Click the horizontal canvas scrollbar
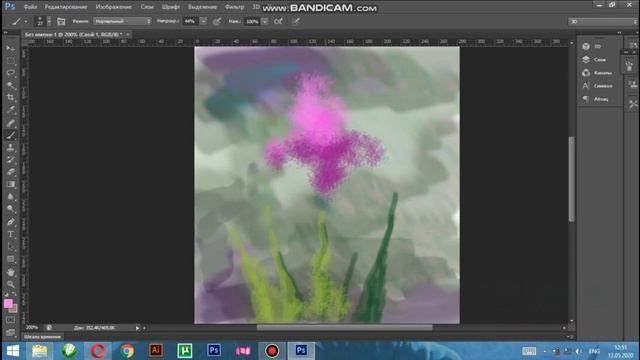 344,327
